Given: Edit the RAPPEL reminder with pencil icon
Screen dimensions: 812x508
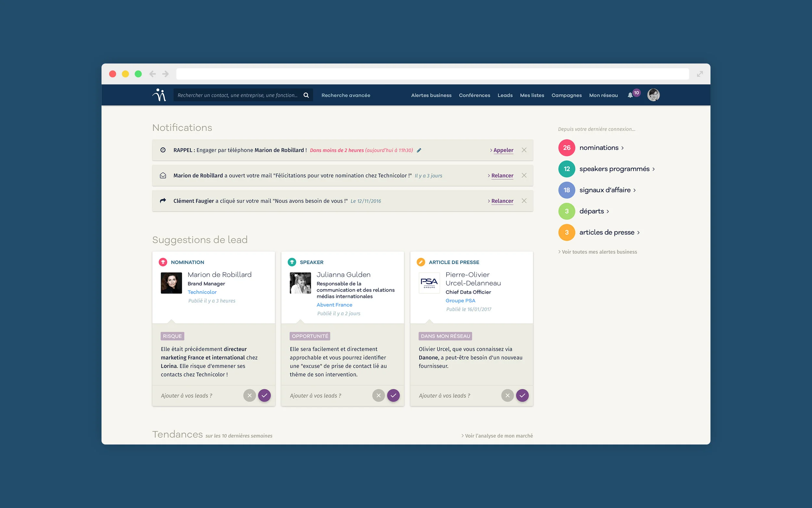Looking at the screenshot, I should coord(419,150).
